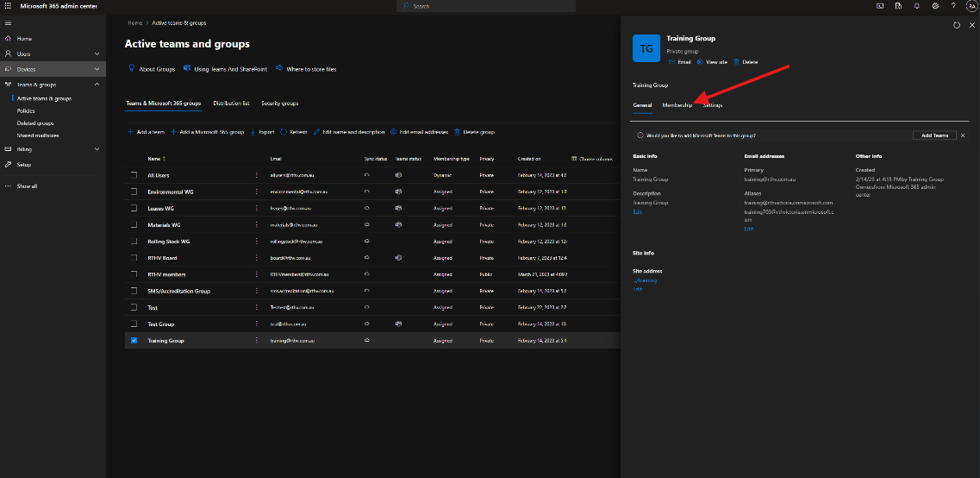980x478 pixels.
Task: Open the Cloud Shell terminal icon in header
Action: [x=880, y=6]
